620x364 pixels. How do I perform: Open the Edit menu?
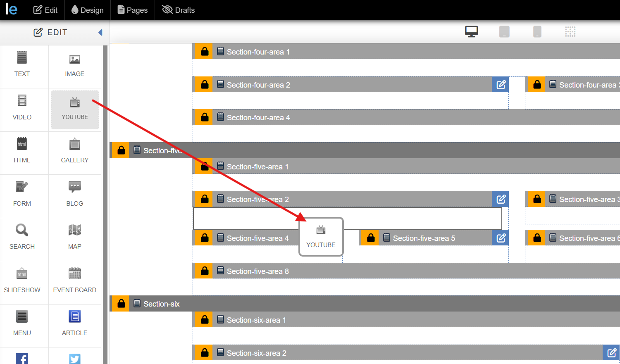point(45,10)
